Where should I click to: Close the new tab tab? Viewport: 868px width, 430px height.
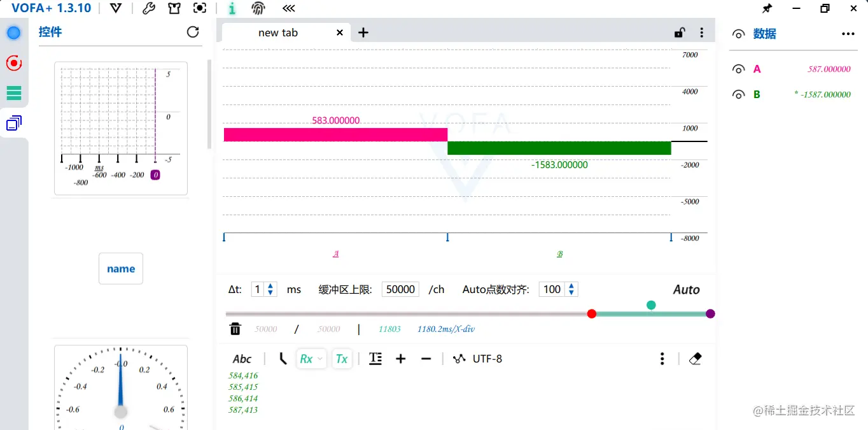tap(340, 32)
